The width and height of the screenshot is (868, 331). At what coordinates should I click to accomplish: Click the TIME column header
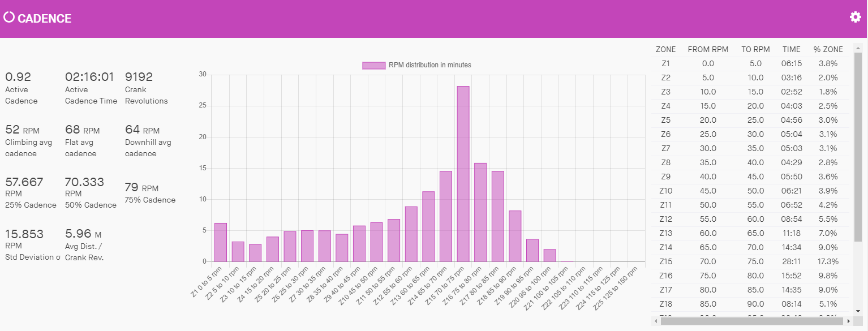pyautogui.click(x=792, y=49)
